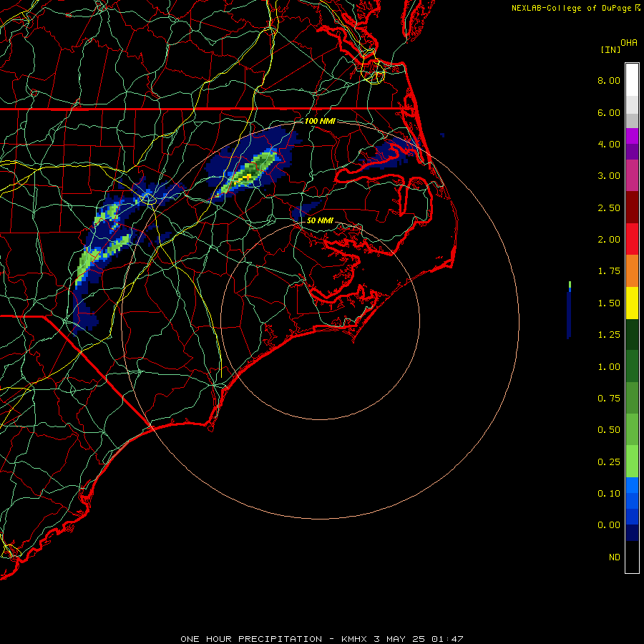
Task: Click the 50 NMI range ring label
Action: click(x=320, y=220)
